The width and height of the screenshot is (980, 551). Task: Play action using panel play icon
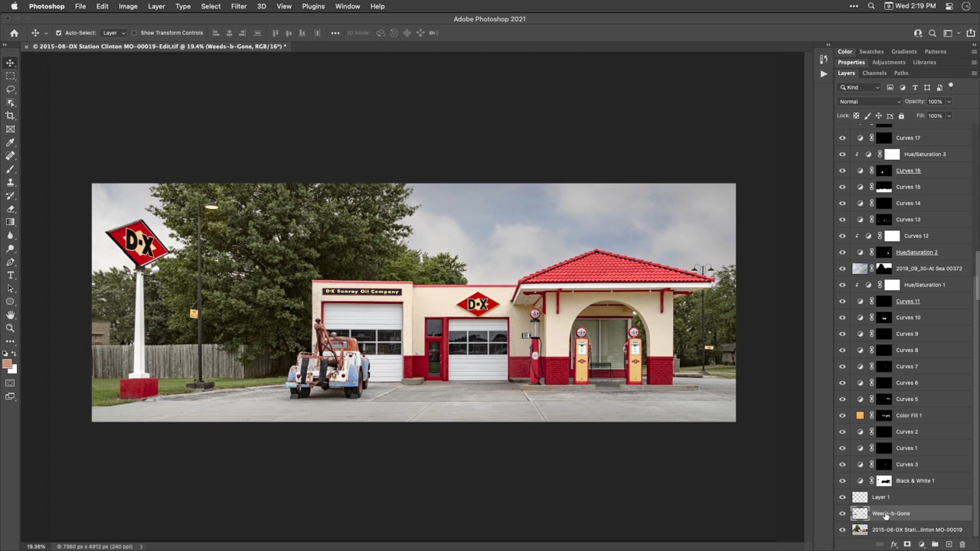tap(823, 73)
